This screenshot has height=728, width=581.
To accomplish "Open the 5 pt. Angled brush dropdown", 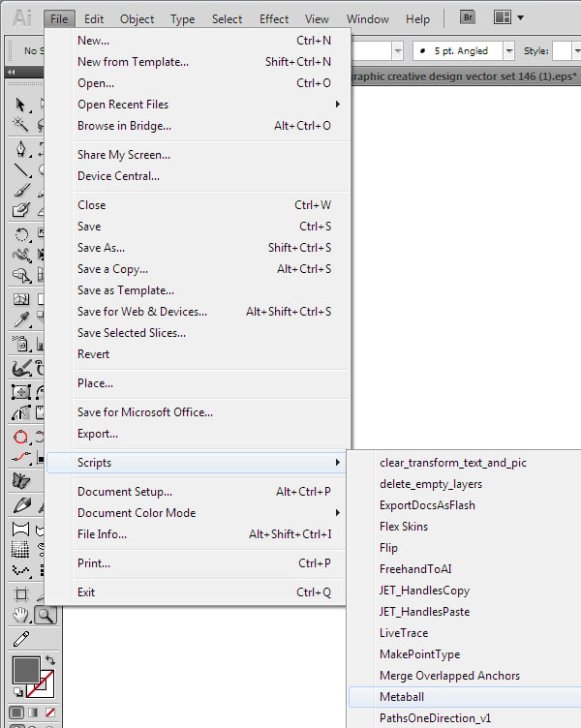I will [509, 51].
